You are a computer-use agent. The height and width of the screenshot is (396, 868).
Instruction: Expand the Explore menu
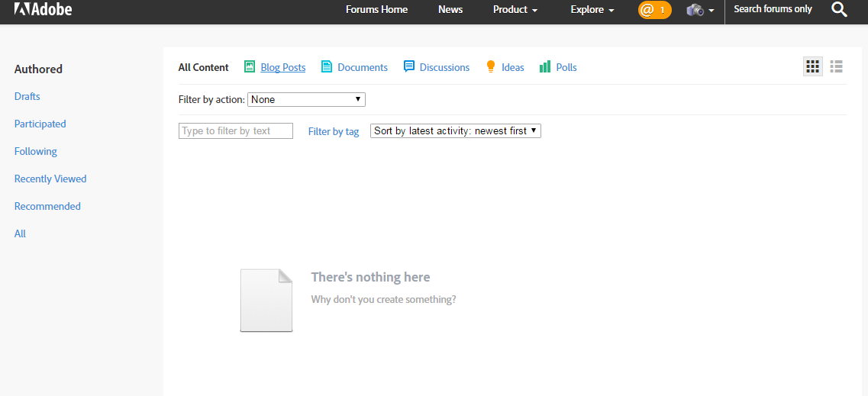click(592, 9)
